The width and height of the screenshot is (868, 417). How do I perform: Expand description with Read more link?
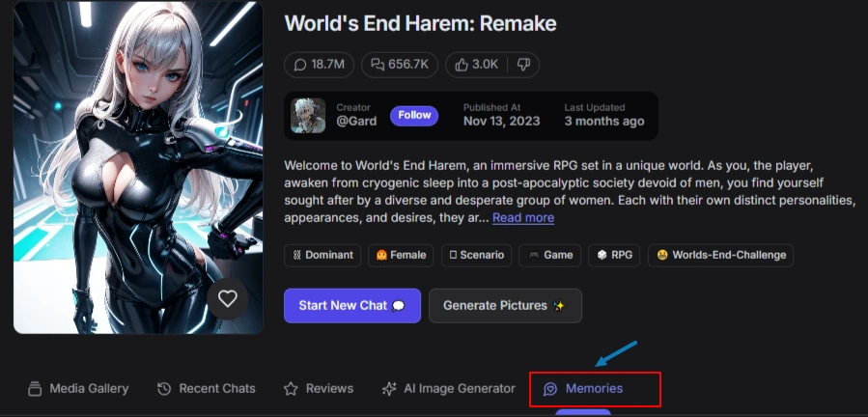click(522, 218)
